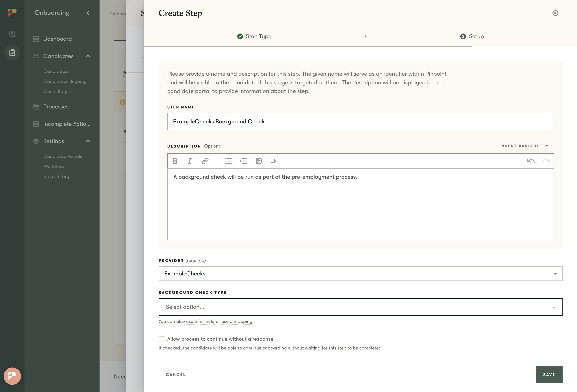Insert an image into the description

[258, 161]
